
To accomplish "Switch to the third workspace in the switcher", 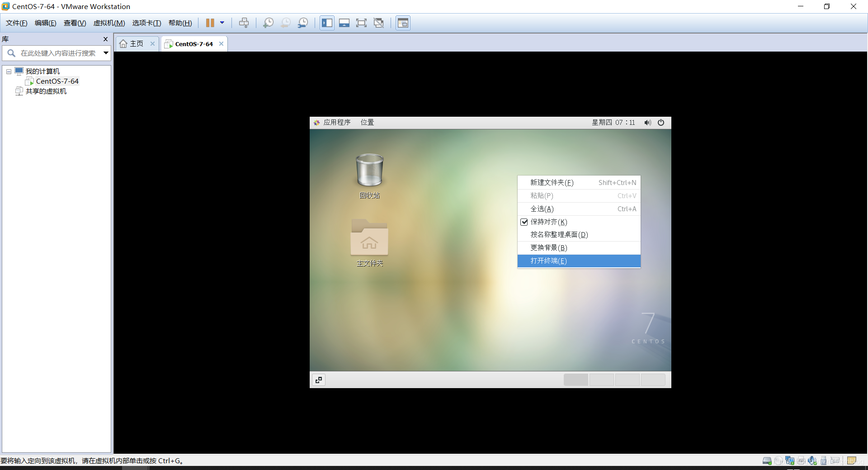I will (627, 380).
